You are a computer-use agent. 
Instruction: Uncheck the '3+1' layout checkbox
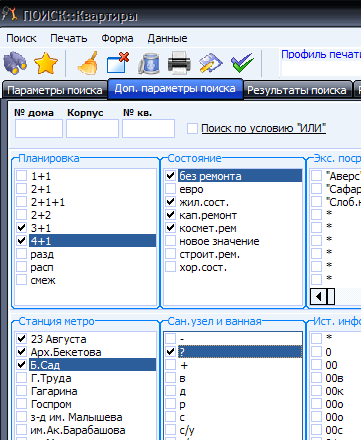(x=22, y=228)
